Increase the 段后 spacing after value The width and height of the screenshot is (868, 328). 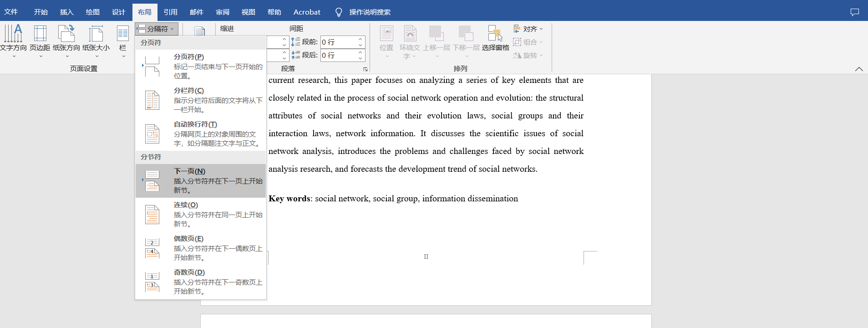pyautogui.click(x=360, y=52)
